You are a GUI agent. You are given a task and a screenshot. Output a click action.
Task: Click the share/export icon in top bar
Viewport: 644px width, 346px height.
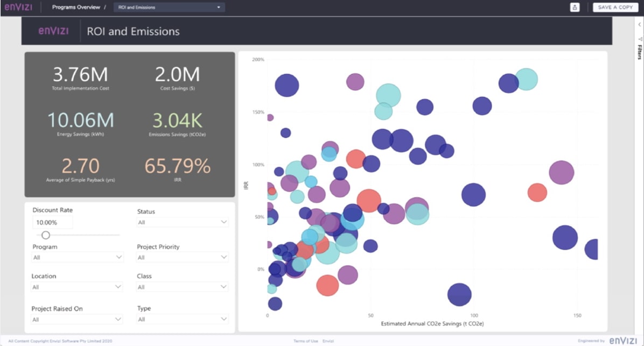tap(575, 7)
